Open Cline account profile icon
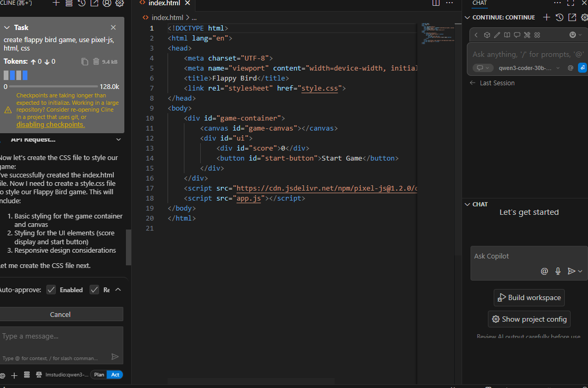 (x=107, y=3)
